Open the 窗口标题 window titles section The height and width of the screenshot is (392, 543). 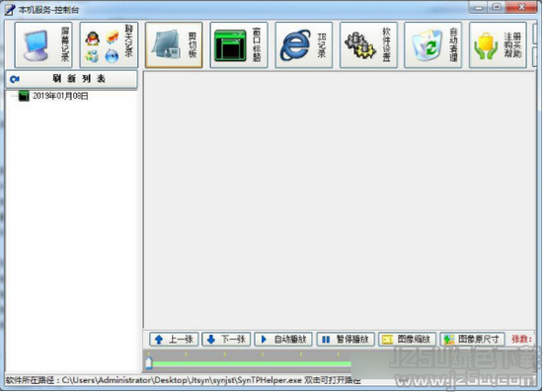pyautogui.click(x=239, y=45)
